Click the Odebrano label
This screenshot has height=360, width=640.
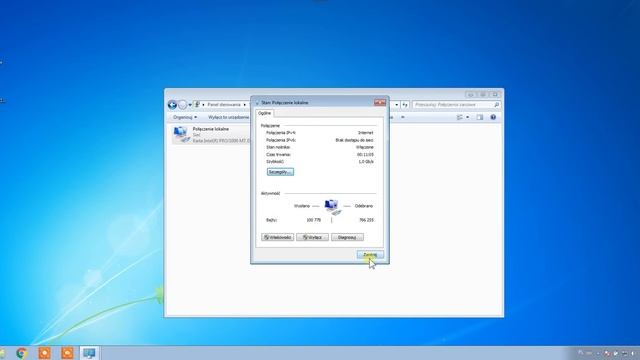point(364,206)
